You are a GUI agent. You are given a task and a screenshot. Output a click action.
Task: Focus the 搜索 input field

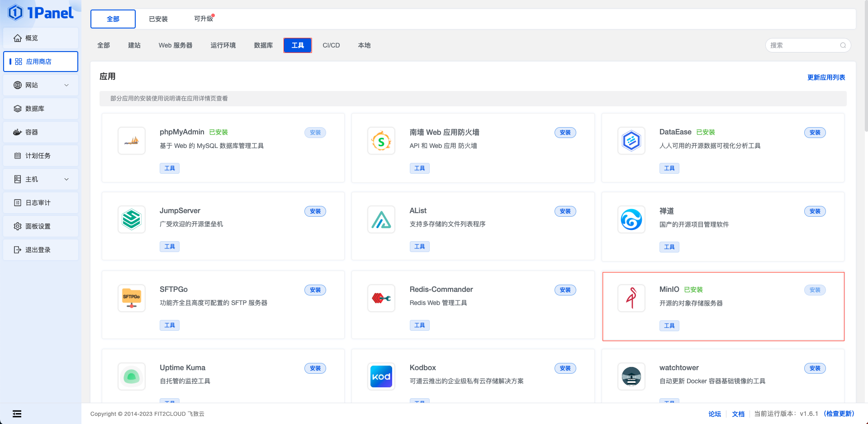click(803, 45)
